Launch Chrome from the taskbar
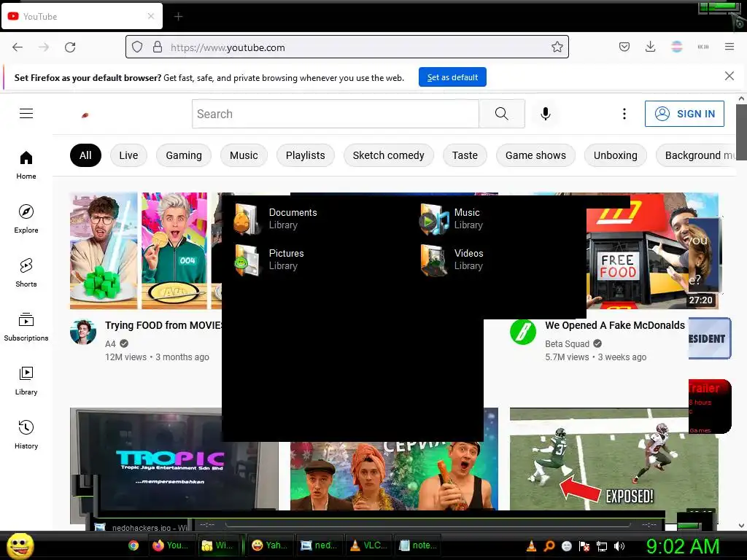Viewport: 747px width, 560px height. [x=133, y=545]
